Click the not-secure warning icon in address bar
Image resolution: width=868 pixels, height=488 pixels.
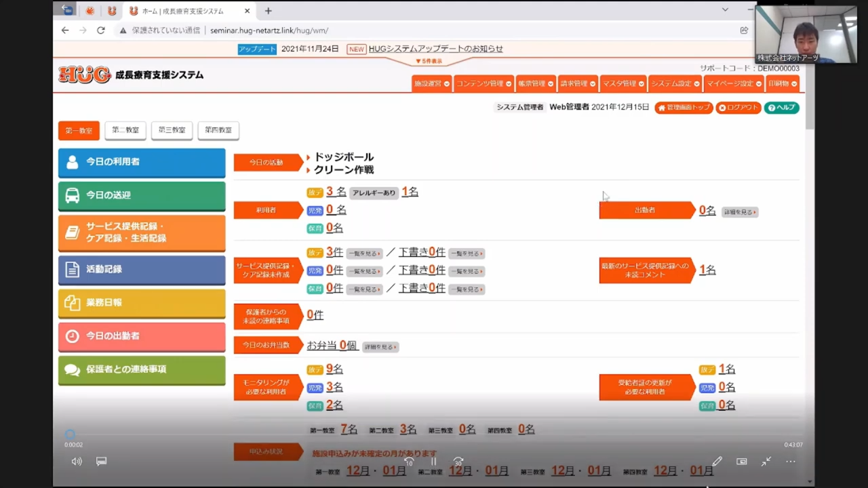click(x=123, y=30)
